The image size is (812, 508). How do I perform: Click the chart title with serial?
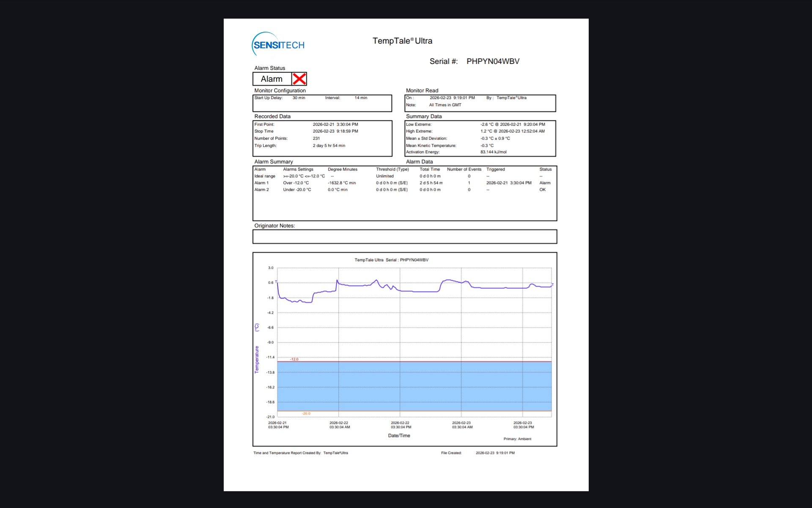(x=391, y=260)
